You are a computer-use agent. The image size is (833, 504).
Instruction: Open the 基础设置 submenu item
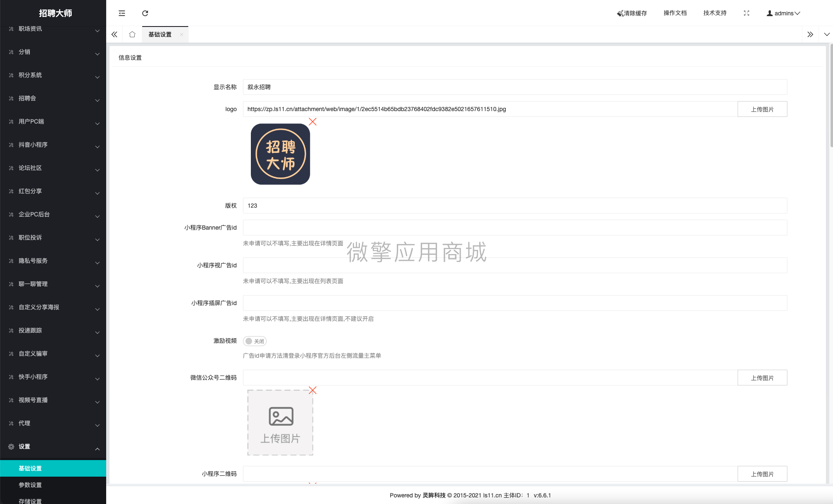(x=53, y=468)
